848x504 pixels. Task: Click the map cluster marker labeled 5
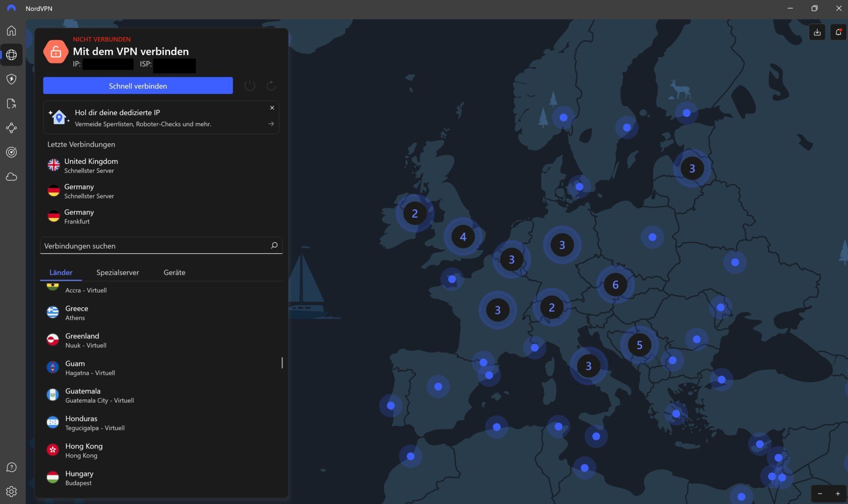tap(639, 345)
